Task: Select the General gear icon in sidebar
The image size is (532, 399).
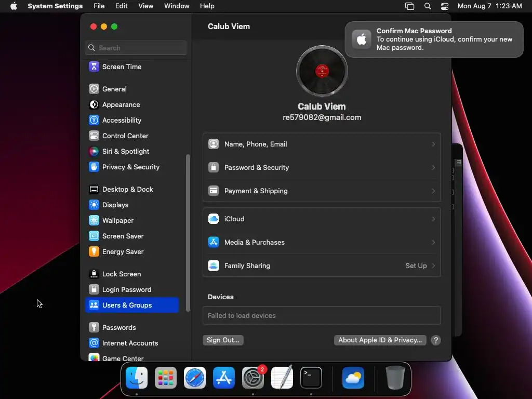Action: pos(94,89)
